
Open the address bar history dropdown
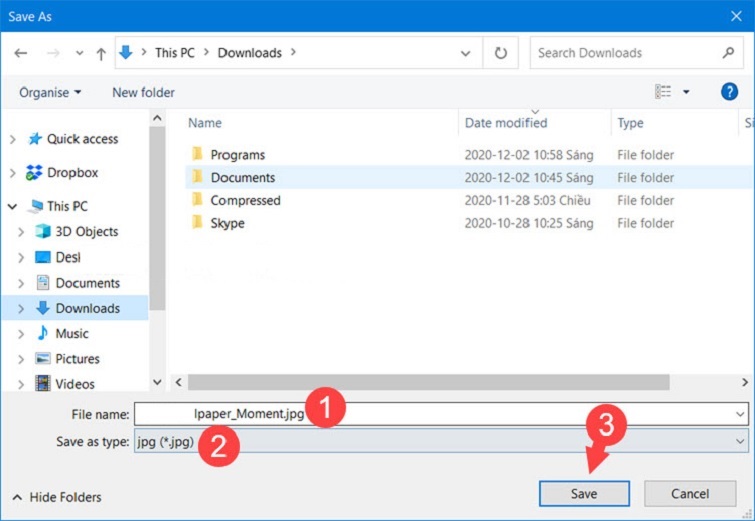[x=466, y=53]
